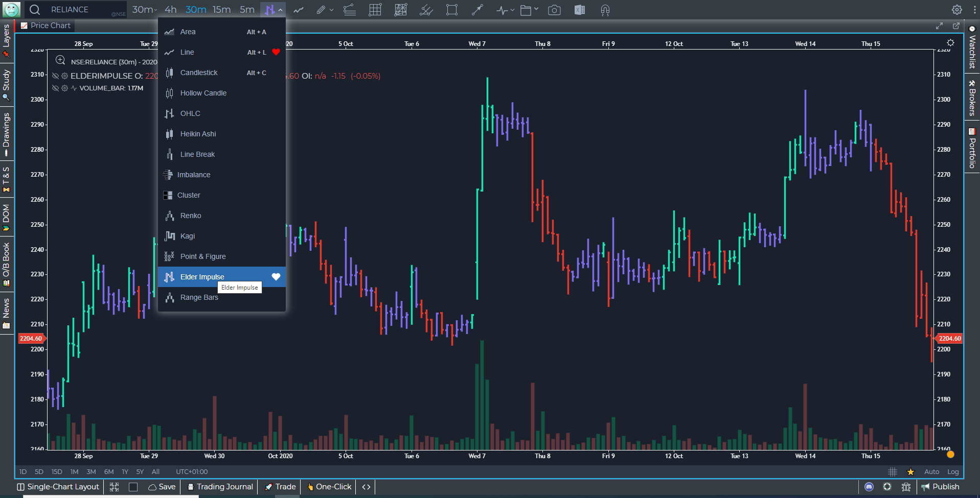Open chart settings gear above price axis
Image resolution: width=980 pixels, height=498 pixels.
tap(950, 43)
